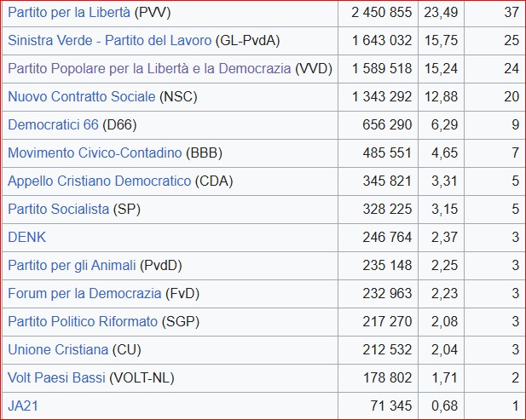Open Partito Popolare per la Libertà e la Democrazia
Screen dimensions: 526x420
click(149, 68)
